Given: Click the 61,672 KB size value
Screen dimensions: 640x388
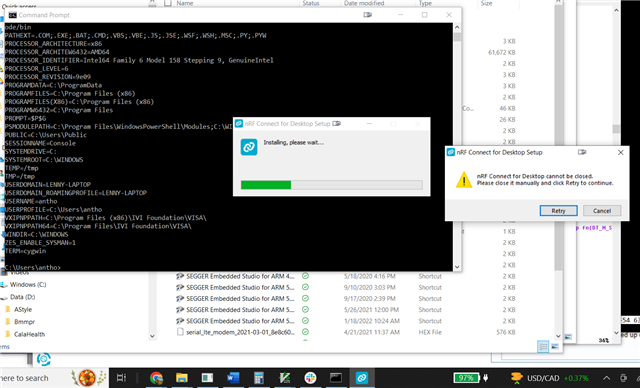Looking at the screenshot, I should click(502, 52).
